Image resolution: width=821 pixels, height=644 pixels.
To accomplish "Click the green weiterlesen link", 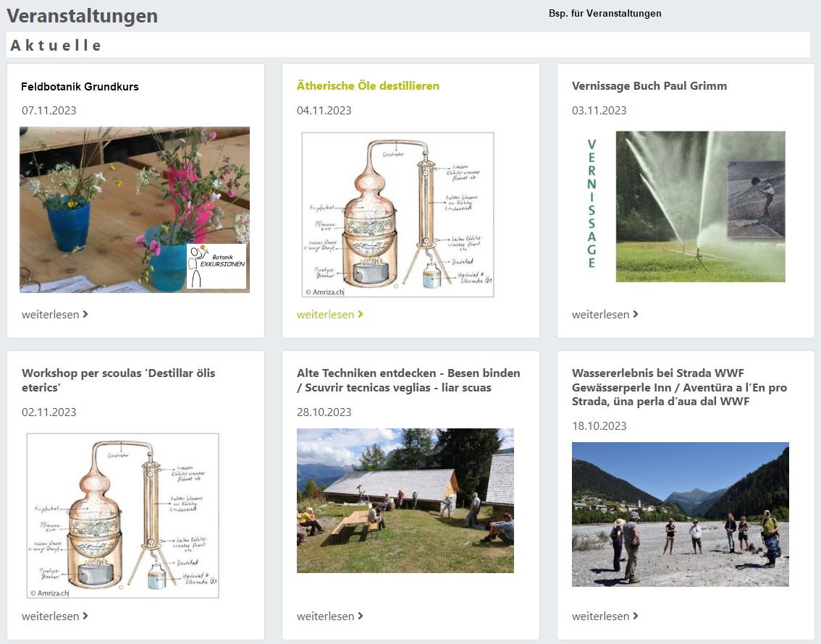I will point(329,314).
